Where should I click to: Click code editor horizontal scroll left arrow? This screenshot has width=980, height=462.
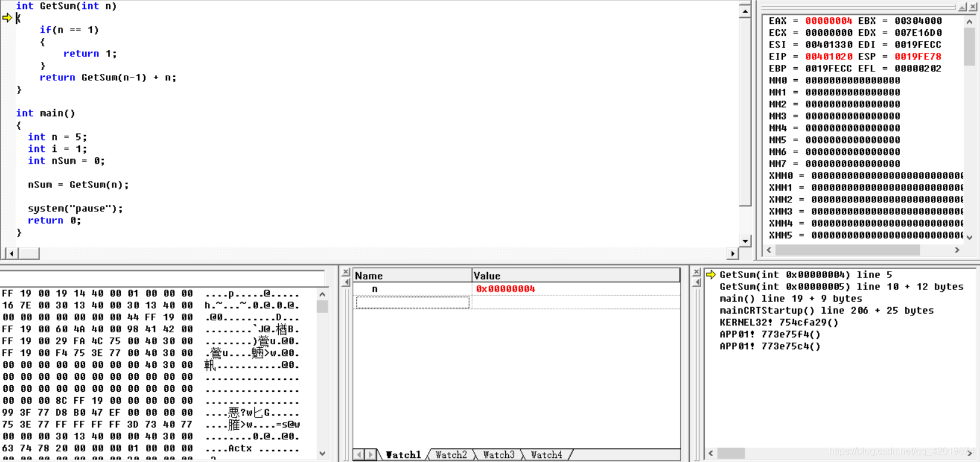[x=11, y=254]
